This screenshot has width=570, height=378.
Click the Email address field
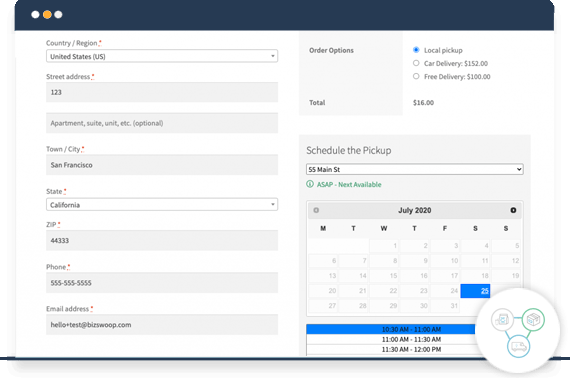[162, 325]
